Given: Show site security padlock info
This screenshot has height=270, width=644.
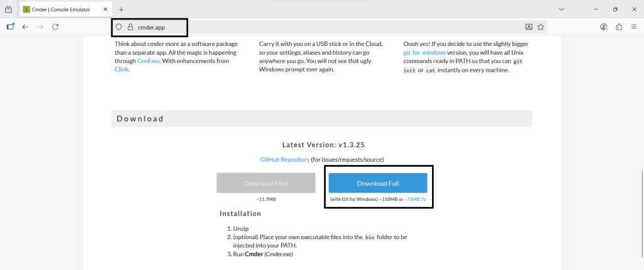Looking at the screenshot, I should (x=130, y=27).
